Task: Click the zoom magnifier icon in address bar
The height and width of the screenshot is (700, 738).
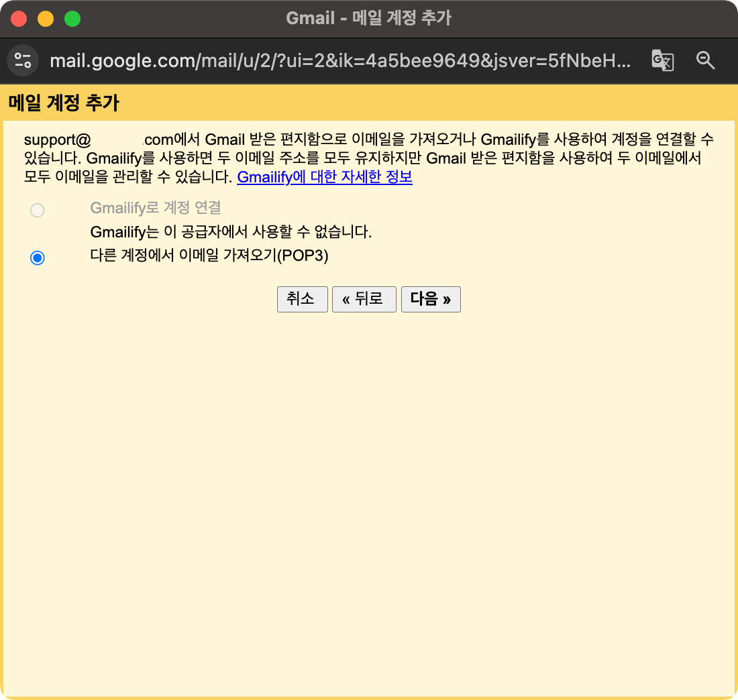Action: coord(705,60)
